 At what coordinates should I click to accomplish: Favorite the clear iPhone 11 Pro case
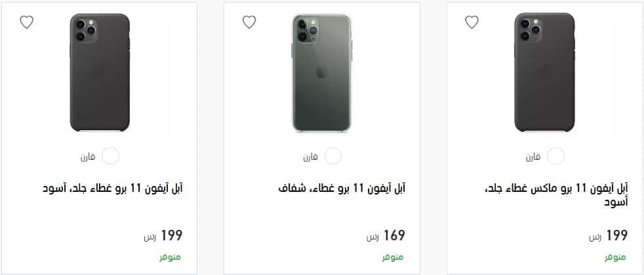tap(249, 22)
